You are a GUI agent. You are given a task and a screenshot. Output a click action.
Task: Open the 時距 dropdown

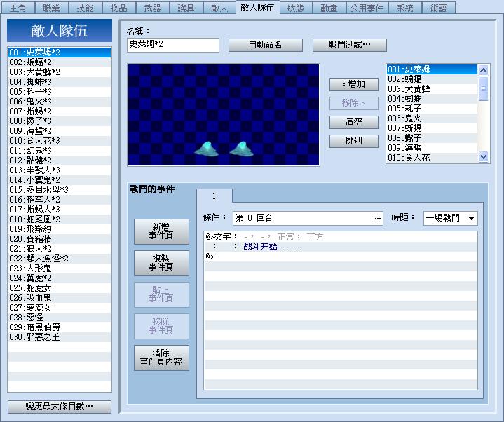[450, 218]
